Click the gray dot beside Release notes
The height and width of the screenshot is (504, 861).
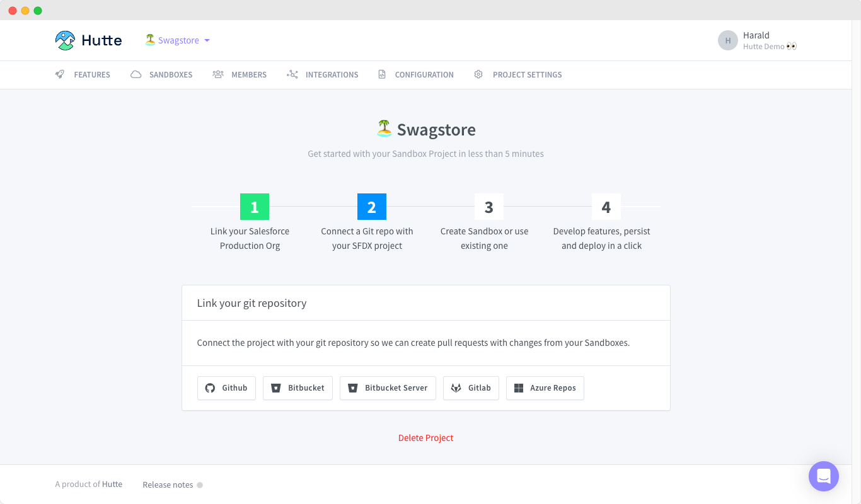tap(200, 485)
